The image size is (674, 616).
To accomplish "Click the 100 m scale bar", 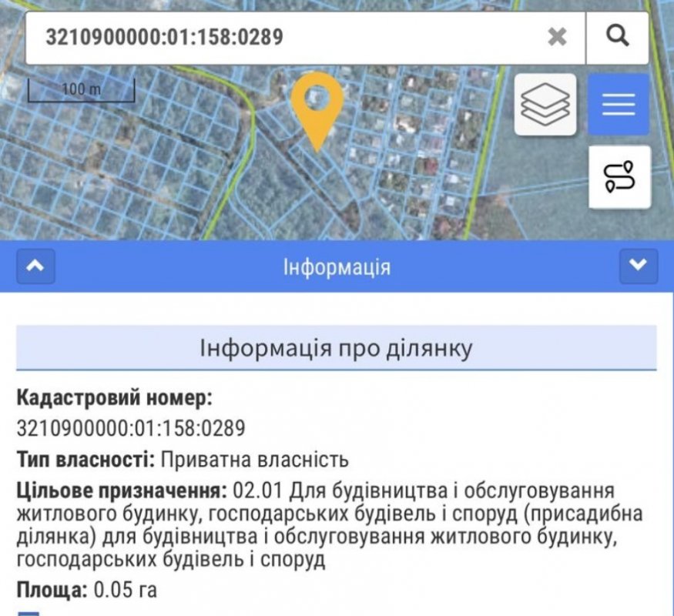I will pyautogui.click(x=81, y=91).
